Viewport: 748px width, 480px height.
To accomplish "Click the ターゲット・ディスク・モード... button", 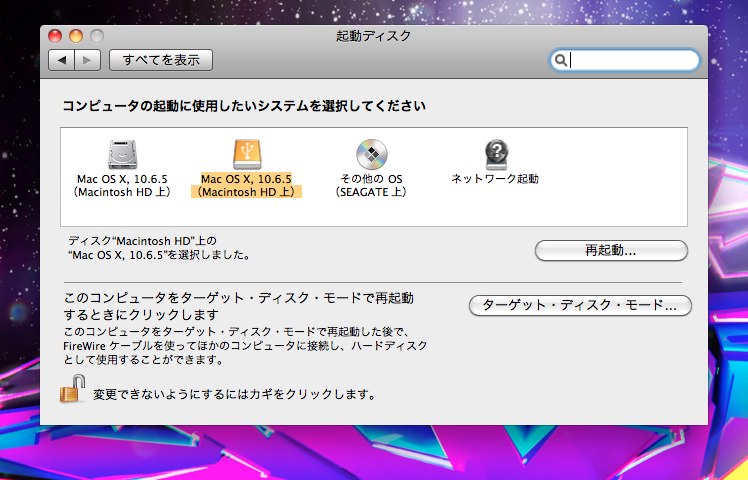I will click(580, 305).
